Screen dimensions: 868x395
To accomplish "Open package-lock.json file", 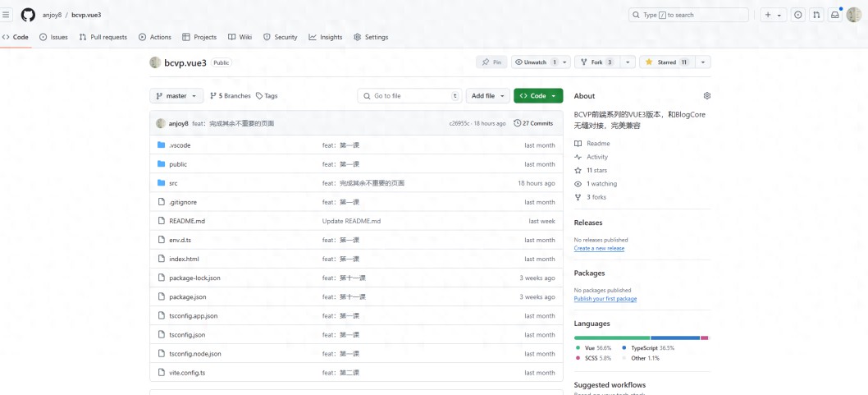I will (x=195, y=278).
